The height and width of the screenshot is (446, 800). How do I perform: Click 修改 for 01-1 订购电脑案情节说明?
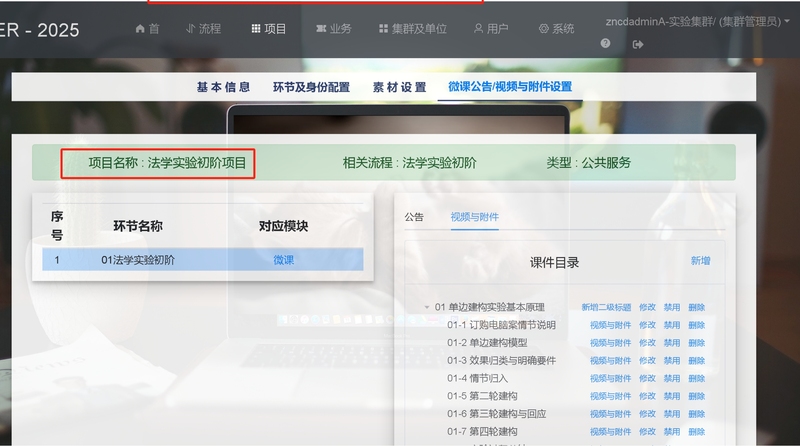647,325
